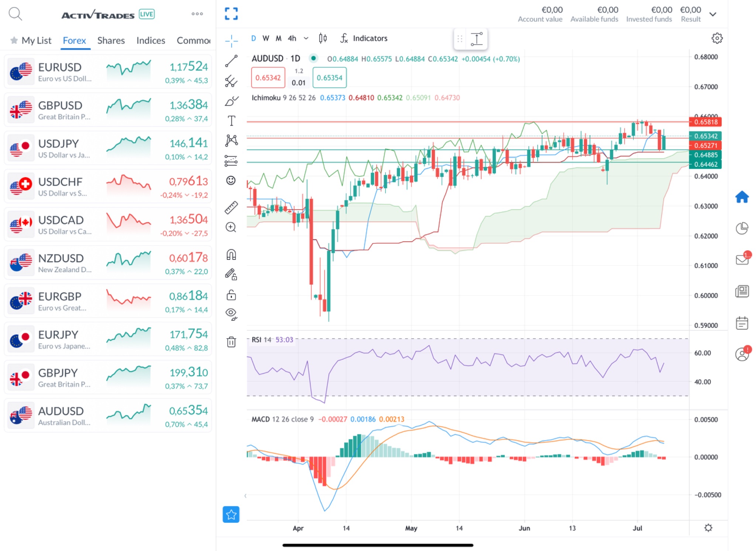Image resolution: width=756 pixels, height=551 pixels.
Task: Open the emoji sticker tool
Action: coord(231,181)
